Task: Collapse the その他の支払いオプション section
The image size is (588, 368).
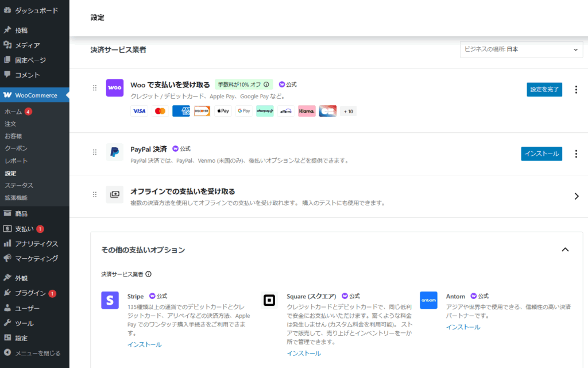Action: 565,250
